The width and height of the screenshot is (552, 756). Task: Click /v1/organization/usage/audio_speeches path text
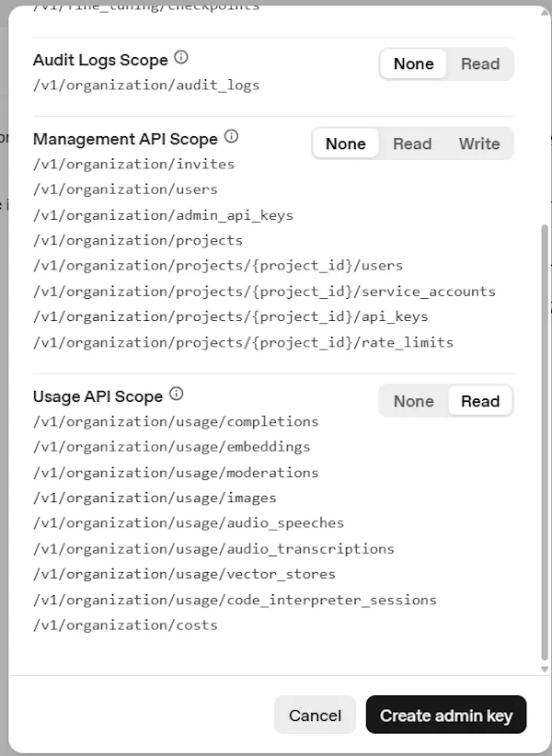pos(189,523)
